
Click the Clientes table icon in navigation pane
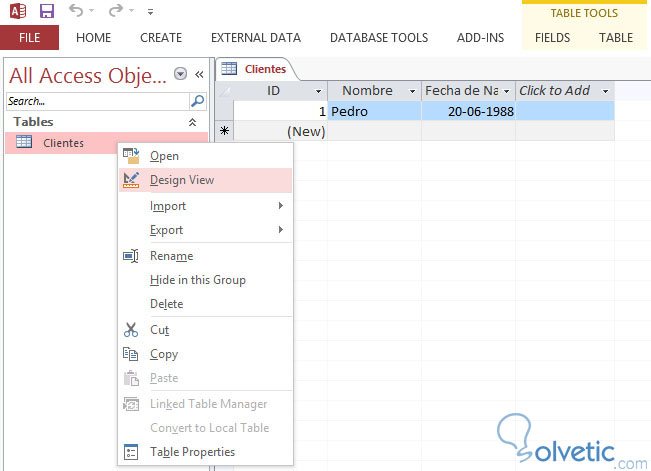coord(24,142)
